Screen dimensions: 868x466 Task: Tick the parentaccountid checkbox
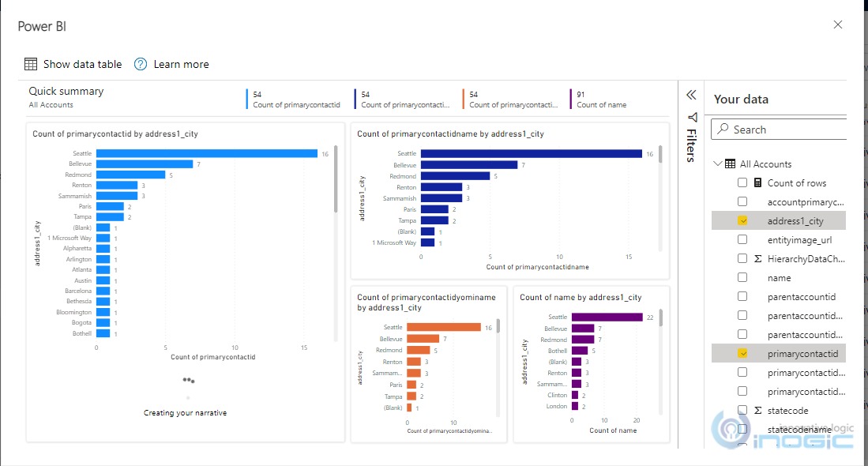point(742,297)
